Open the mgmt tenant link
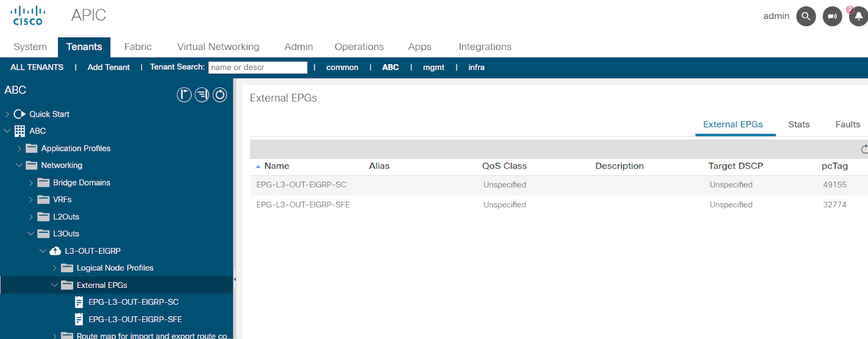868x339 pixels. click(433, 67)
